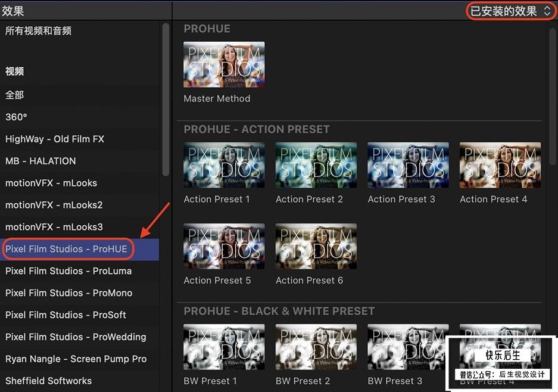Click the Action Preset 3 label
Image resolution: width=558 pixels, height=392 pixels.
[x=401, y=200]
